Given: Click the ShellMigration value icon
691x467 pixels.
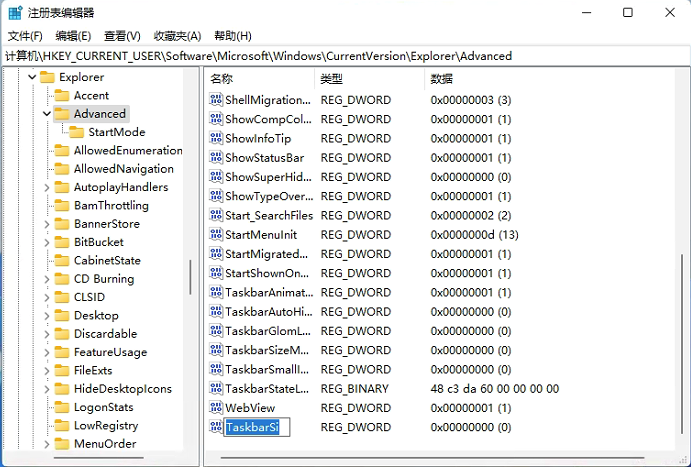Looking at the screenshot, I should 215,100.
